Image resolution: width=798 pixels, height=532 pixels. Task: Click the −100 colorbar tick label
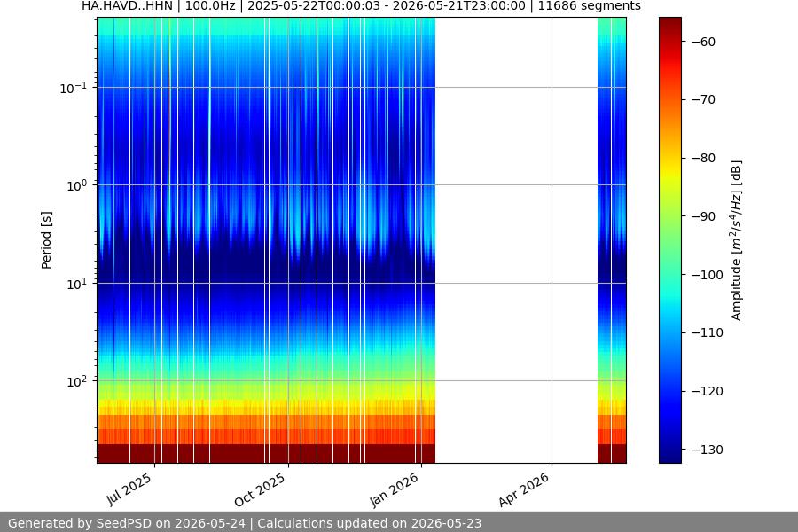coord(707,275)
